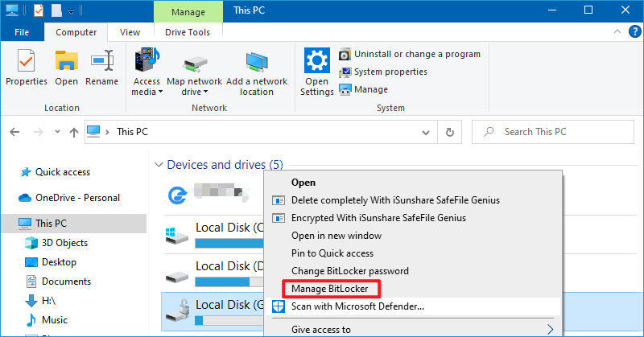
Task: Click the locked Local Disk G icon
Action: pos(177,311)
